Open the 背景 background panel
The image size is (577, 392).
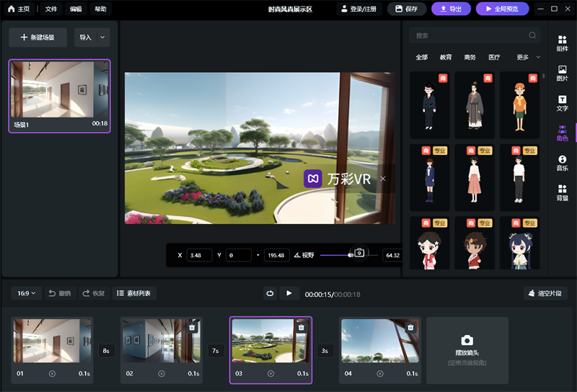pyautogui.click(x=562, y=192)
